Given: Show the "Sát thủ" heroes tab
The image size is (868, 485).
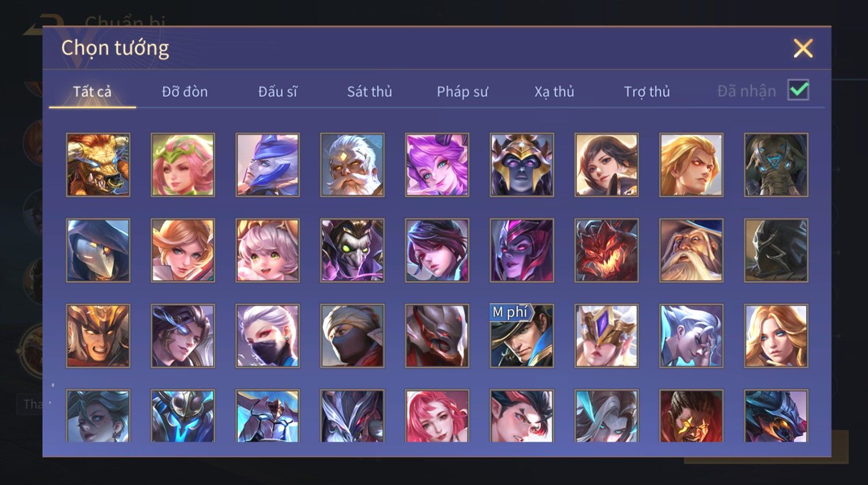Looking at the screenshot, I should 370,91.
